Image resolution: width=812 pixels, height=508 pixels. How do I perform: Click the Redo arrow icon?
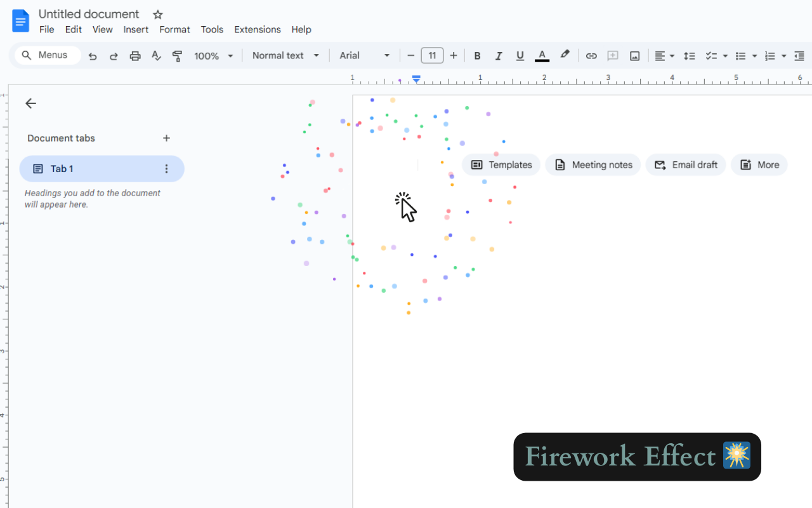click(114, 56)
